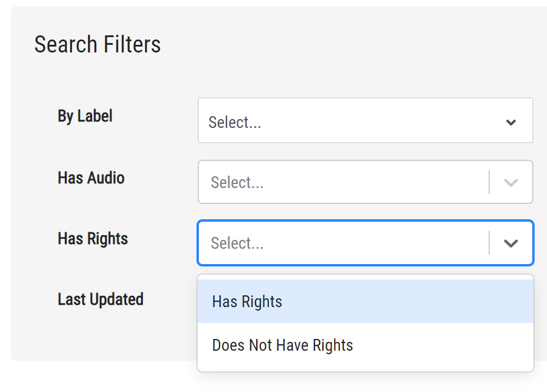Click the "Search Filters" heading
This screenshot has height=392, width=547.
coord(97,45)
